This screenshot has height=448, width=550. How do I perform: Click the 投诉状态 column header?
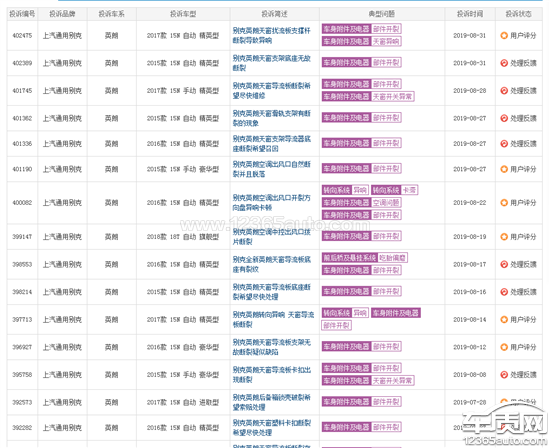pos(518,14)
